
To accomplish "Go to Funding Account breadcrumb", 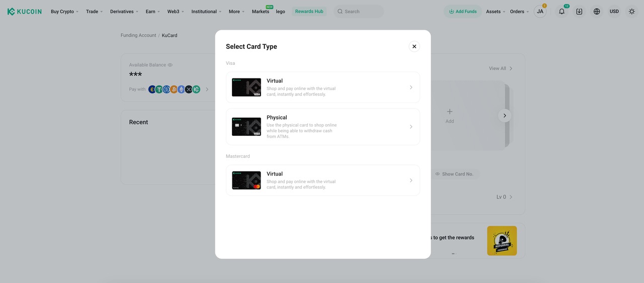I will [138, 36].
